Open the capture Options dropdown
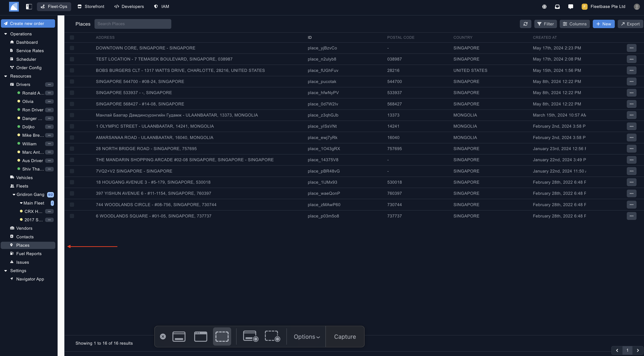The width and height of the screenshot is (644, 356). 307,337
